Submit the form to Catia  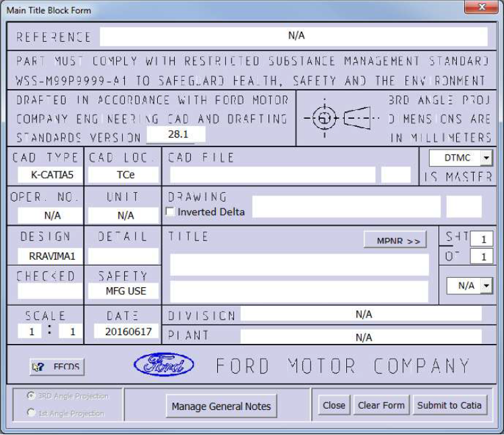coord(449,405)
